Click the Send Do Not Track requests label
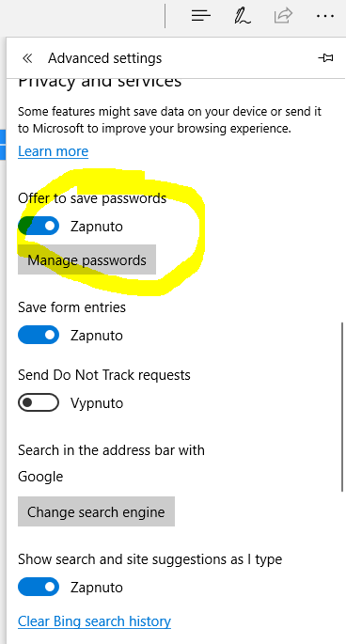The height and width of the screenshot is (644, 346). click(x=104, y=375)
